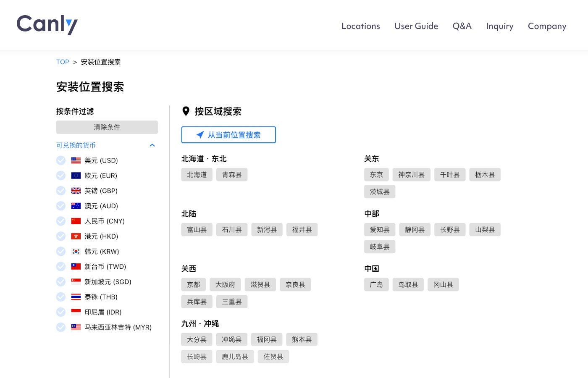Open the Inquiry menu item
Viewport: 588px width, 378px height.
click(500, 26)
